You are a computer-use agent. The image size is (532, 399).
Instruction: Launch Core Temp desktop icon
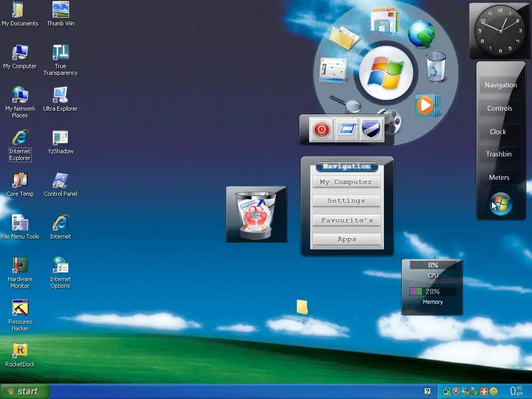tap(20, 184)
